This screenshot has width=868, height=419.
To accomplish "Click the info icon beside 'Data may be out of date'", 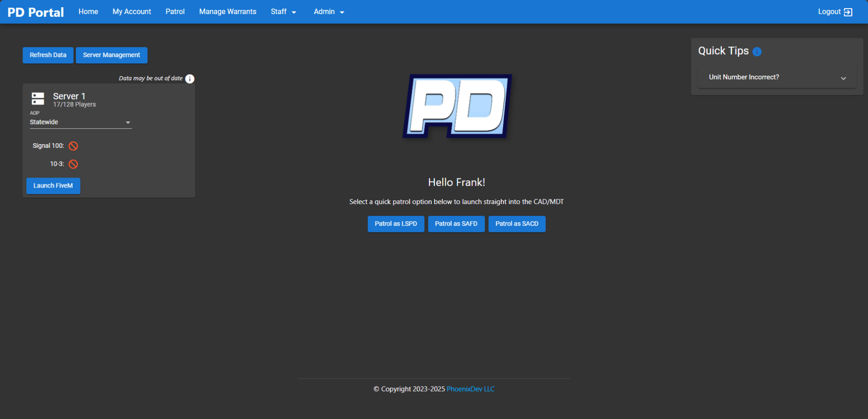I will click(x=190, y=79).
